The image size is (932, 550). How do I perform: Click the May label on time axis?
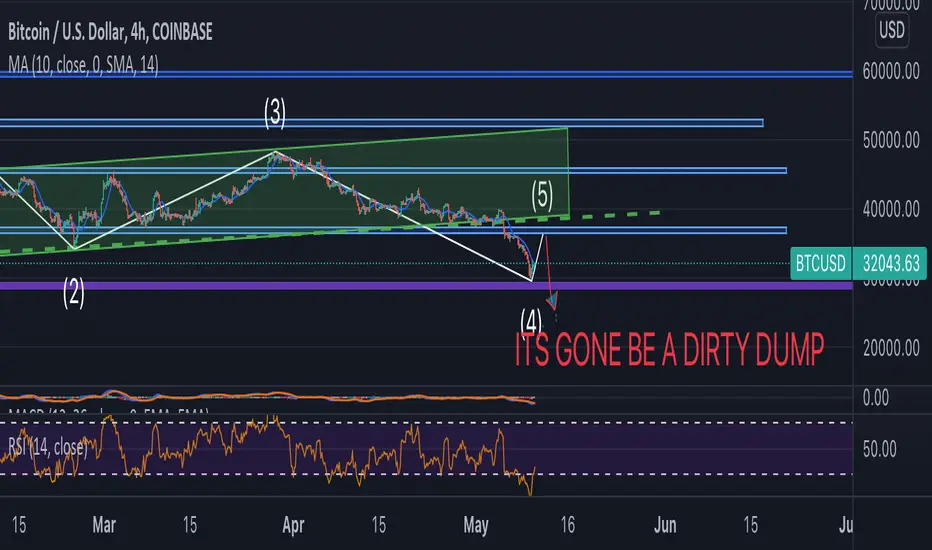click(476, 525)
